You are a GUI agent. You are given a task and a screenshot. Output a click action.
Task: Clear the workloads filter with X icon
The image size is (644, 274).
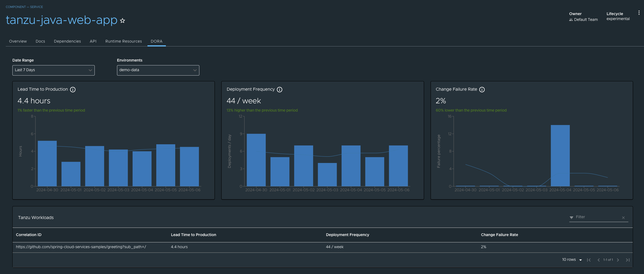point(623,218)
